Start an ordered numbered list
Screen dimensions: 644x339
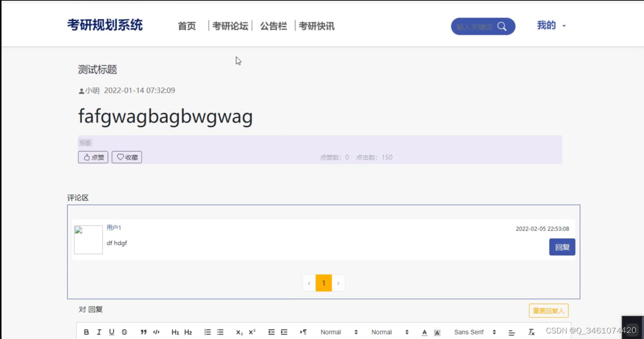coord(208,332)
